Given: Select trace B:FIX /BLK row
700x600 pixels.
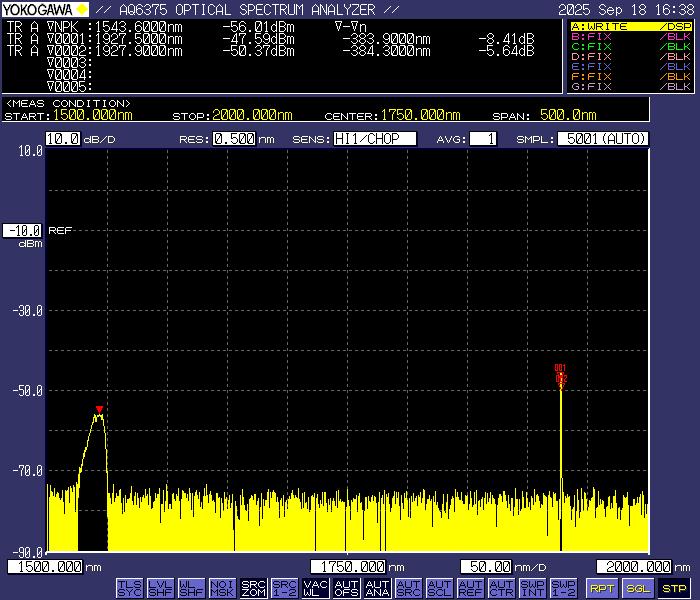Looking at the screenshot, I should 630,36.
